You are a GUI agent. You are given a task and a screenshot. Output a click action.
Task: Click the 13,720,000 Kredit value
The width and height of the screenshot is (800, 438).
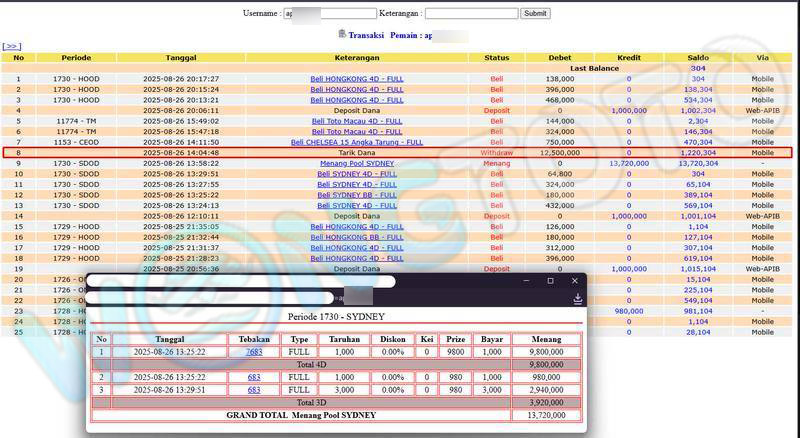coord(628,163)
